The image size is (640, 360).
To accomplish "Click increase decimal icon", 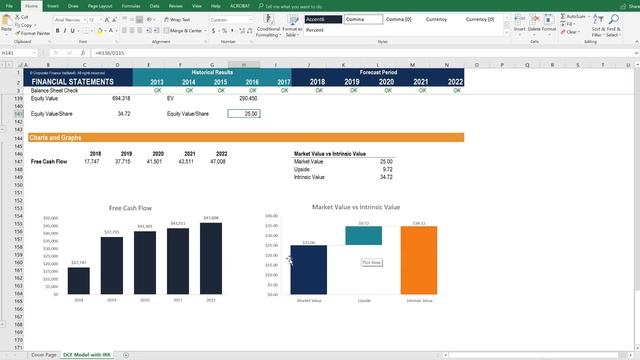I will click(x=242, y=31).
